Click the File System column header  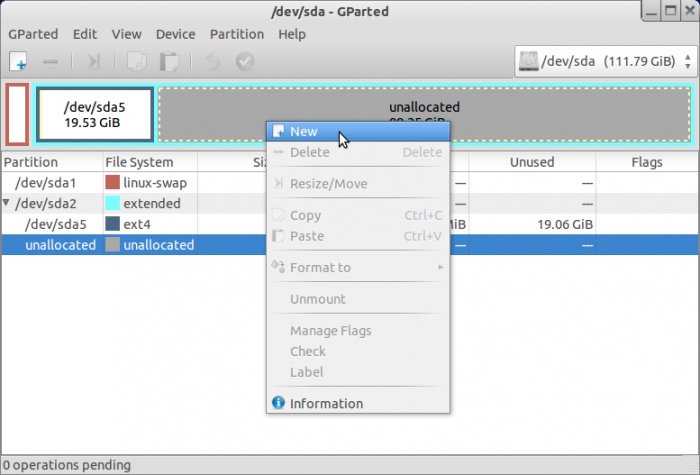click(x=150, y=162)
